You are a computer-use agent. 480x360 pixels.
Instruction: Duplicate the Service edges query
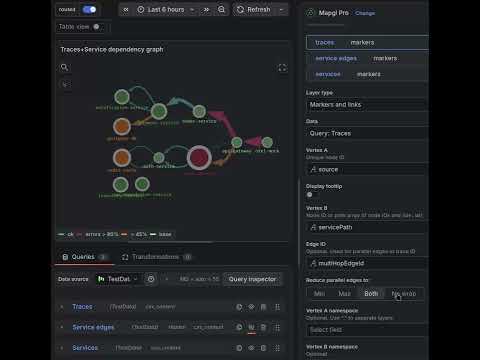pos(239,327)
